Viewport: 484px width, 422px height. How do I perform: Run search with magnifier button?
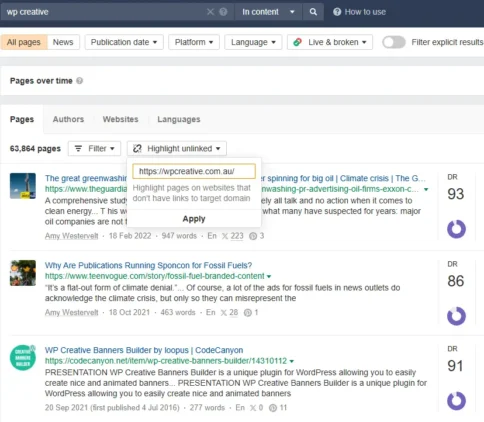point(313,12)
